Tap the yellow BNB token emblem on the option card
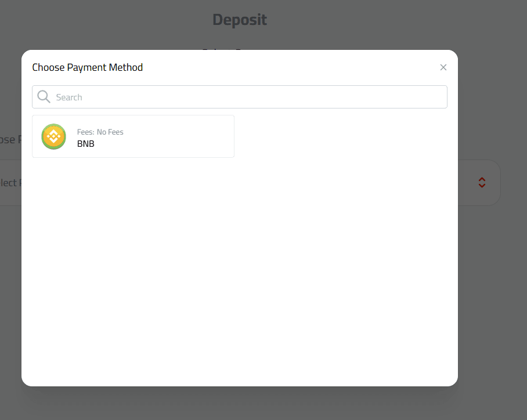527x420 pixels. (x=53, y=137)
